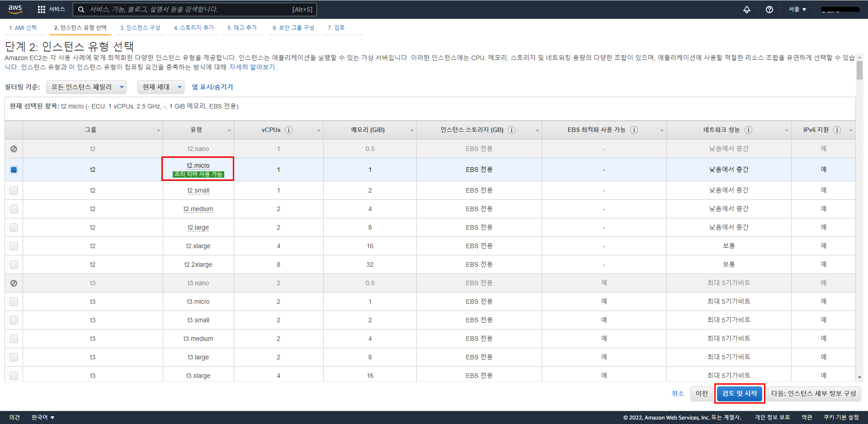The height and width of the screenshot is (424, 868).
Task: Uncheck the t2.micro instance checkbox
Action: (14, 170)
